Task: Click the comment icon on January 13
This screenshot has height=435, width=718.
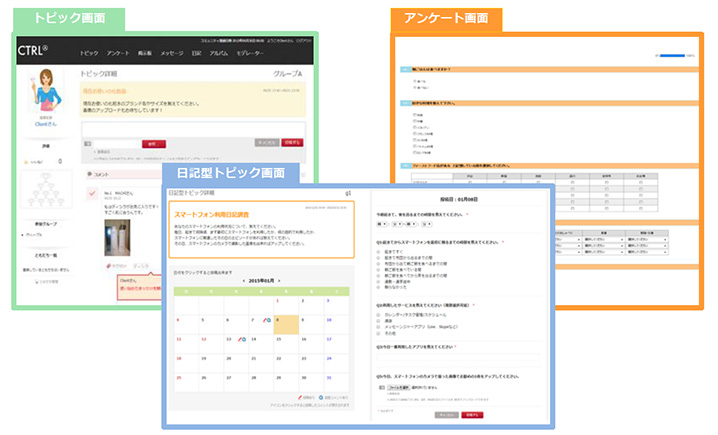Action: point(245,340)
